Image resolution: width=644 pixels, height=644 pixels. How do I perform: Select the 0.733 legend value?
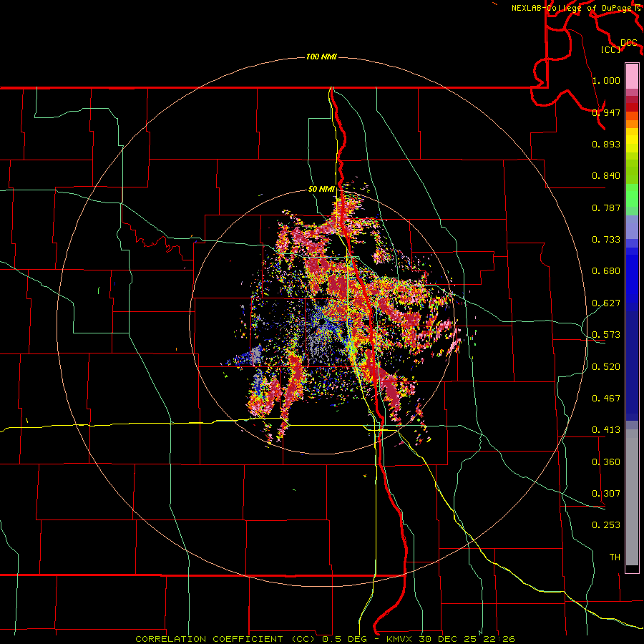click(606, 240)
